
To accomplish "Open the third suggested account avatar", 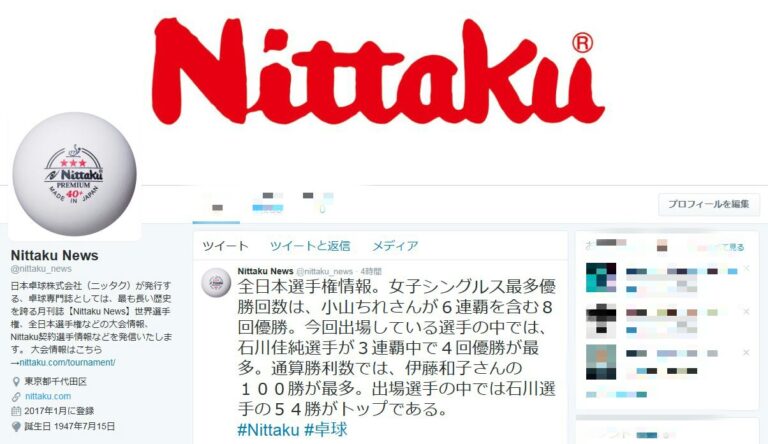I will tap(601, 362).
